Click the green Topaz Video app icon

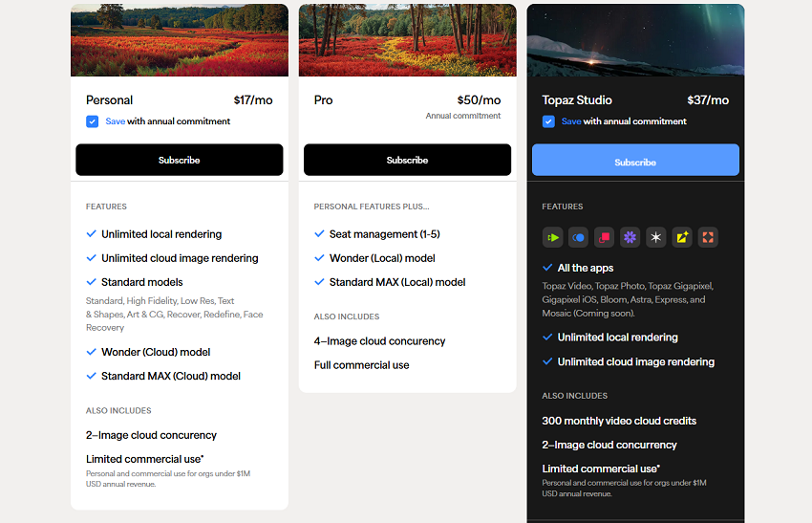[x=552, y=237]
